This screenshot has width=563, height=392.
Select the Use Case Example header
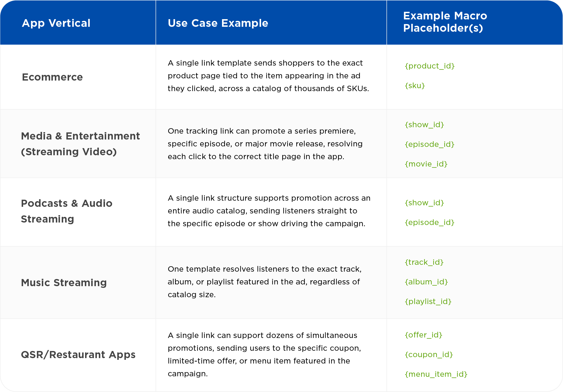pos(218,23)
